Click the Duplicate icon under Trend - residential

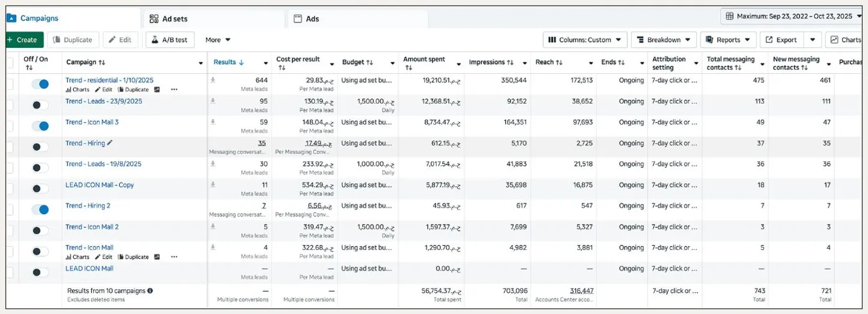click(x=120, y=89)
